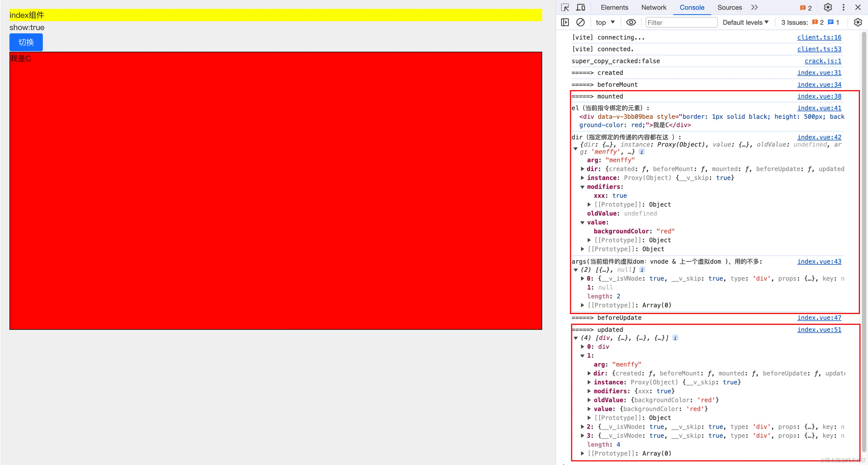Viewport: 868px width, 465px height.
Task: Activate the inspect element picker icon
Action: (x=565, y=7)
